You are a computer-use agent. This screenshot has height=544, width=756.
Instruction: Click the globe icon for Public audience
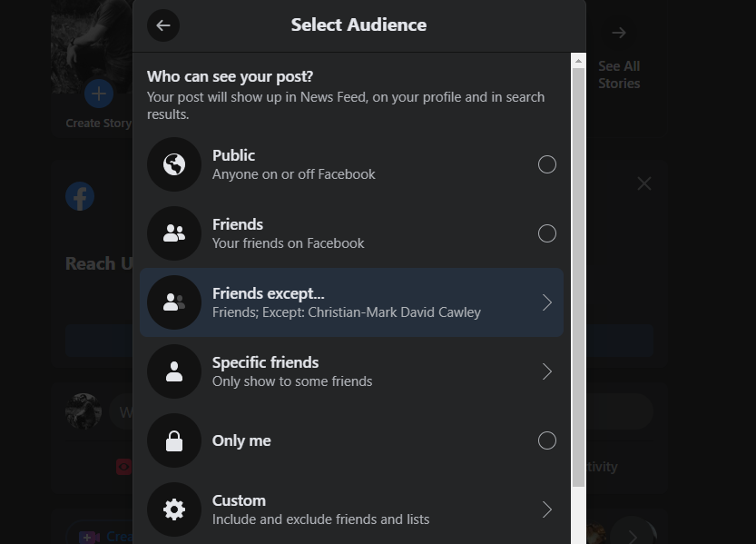pos(173,164)
